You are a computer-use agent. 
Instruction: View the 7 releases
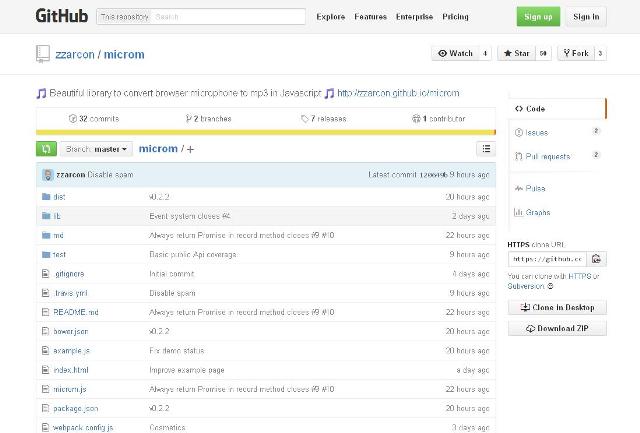324,119
